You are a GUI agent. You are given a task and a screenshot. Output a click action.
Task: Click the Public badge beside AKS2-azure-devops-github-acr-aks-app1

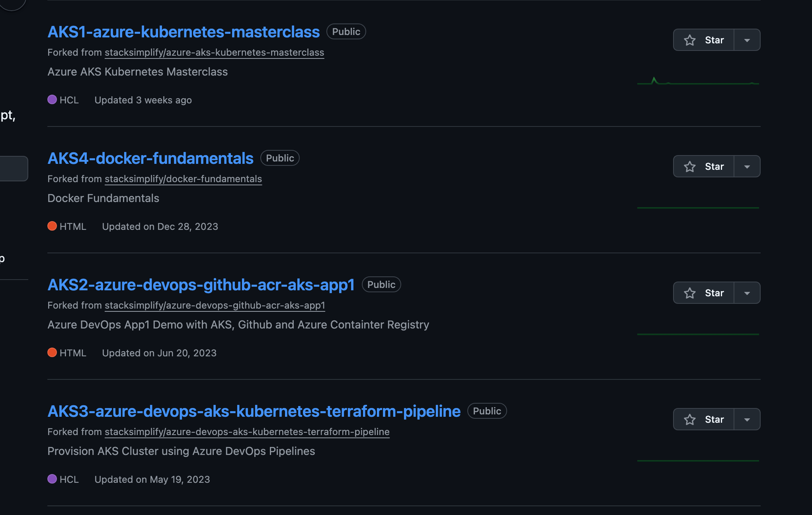click(381, 285)
